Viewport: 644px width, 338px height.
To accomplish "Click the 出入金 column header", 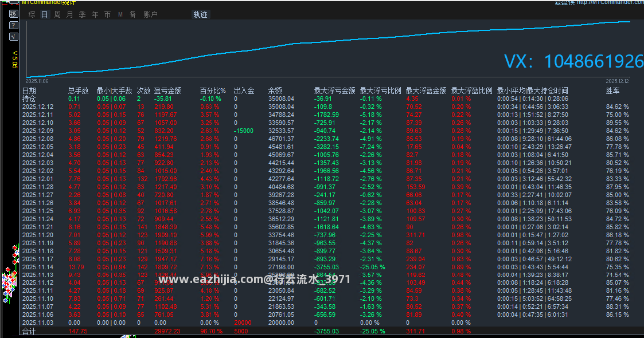I will point(244,91).
